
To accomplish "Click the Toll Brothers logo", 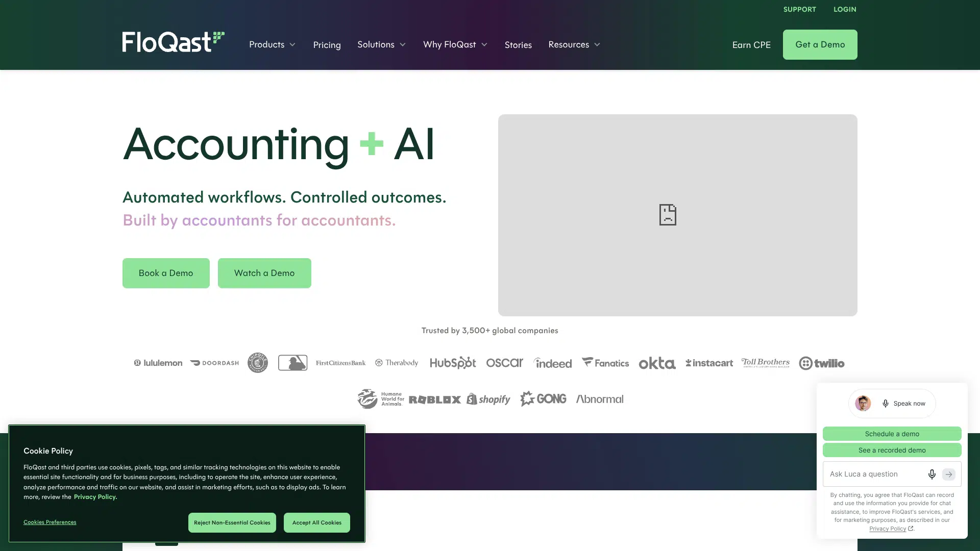I will tap(766, 363).
